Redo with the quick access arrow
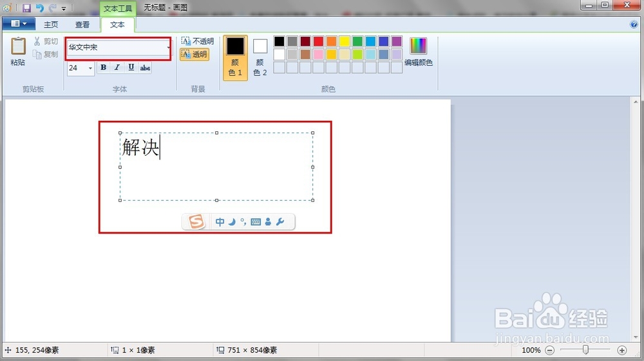The image size is (644, 361). coord(52,8)
